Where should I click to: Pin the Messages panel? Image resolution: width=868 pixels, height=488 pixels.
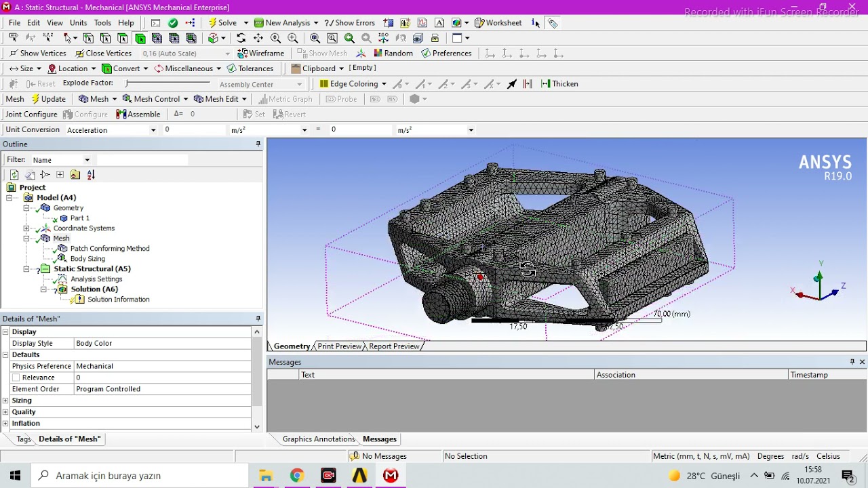(852, 362)
